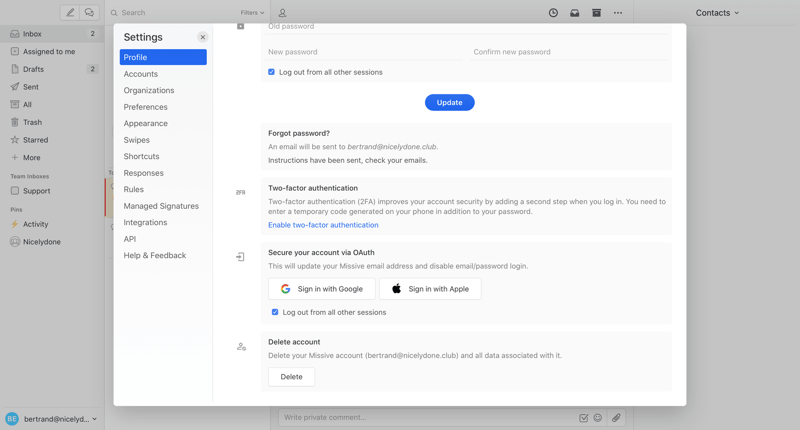Click the archive box icon in the toolbar
Viewport: 800px width, 430px height.
pos(596,13)
